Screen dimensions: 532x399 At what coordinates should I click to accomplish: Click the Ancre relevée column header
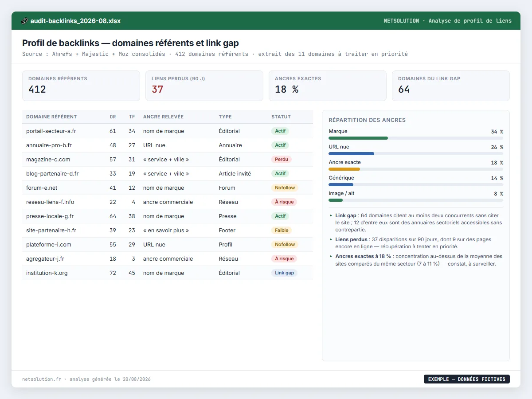(163, 117)
